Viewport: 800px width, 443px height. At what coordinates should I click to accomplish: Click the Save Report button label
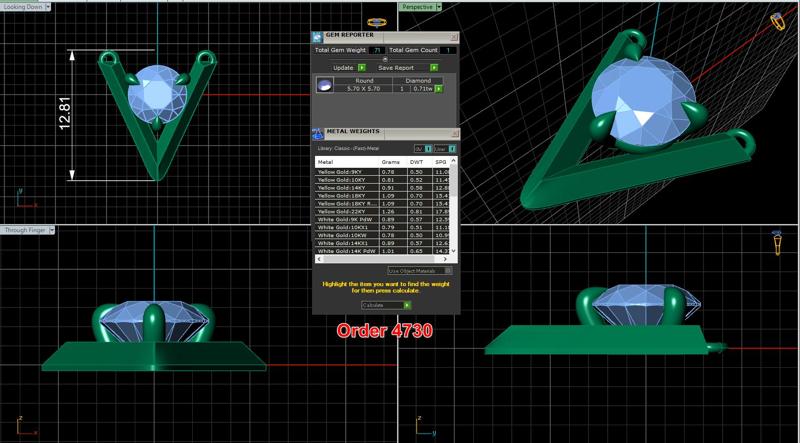396,68
